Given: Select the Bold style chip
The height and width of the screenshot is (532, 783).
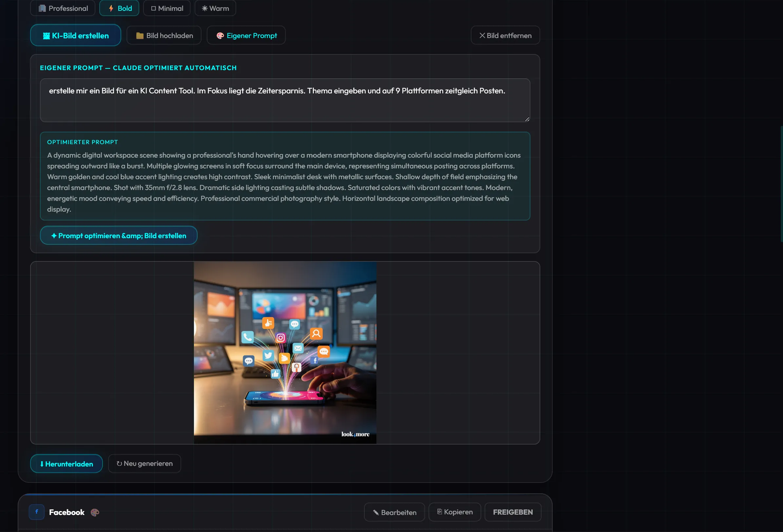Looking at the screenshot, I should tap(119, 8).
